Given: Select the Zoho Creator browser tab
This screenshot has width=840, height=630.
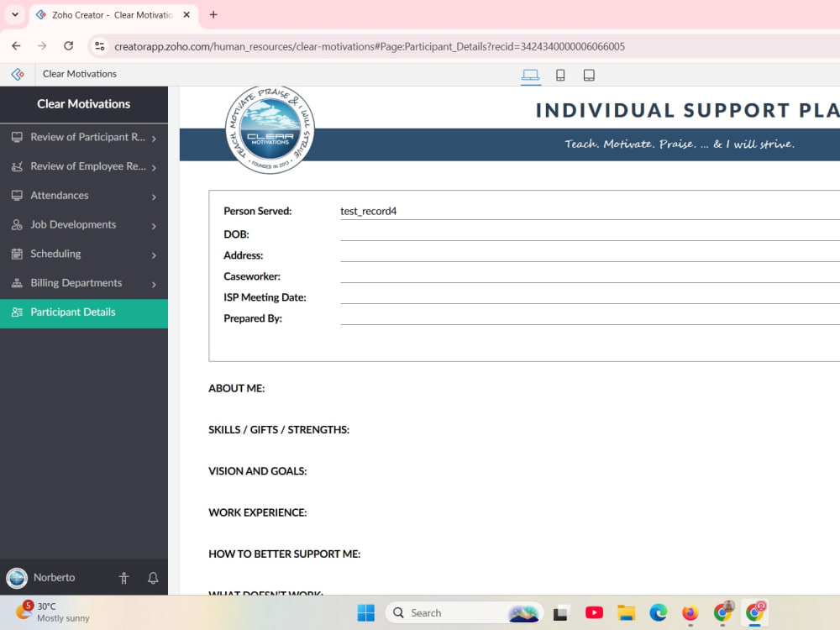Looking at the screenshot, I should (113, 15).
